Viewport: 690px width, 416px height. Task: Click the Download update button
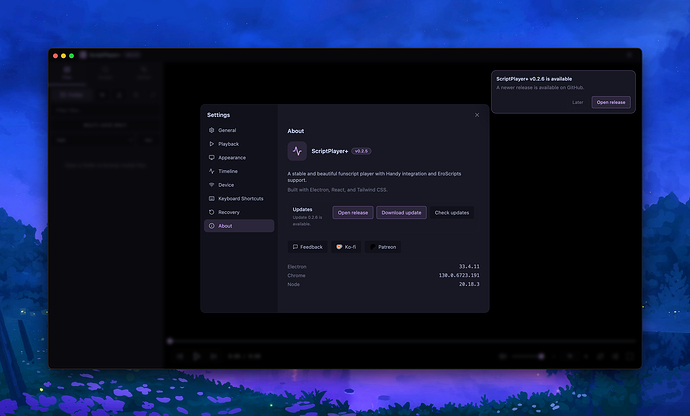click(x=401, y=213)
